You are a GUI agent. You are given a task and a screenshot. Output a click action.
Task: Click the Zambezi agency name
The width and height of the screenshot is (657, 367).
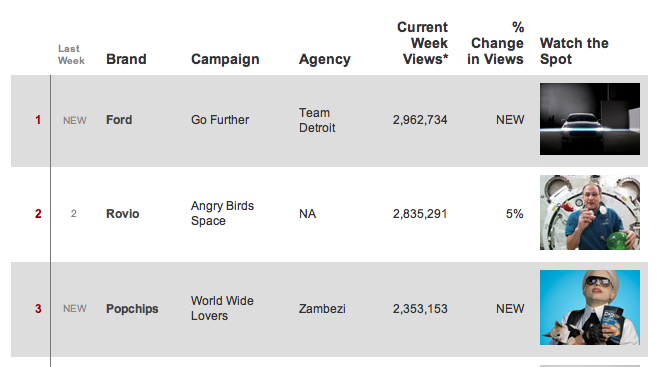322,309
